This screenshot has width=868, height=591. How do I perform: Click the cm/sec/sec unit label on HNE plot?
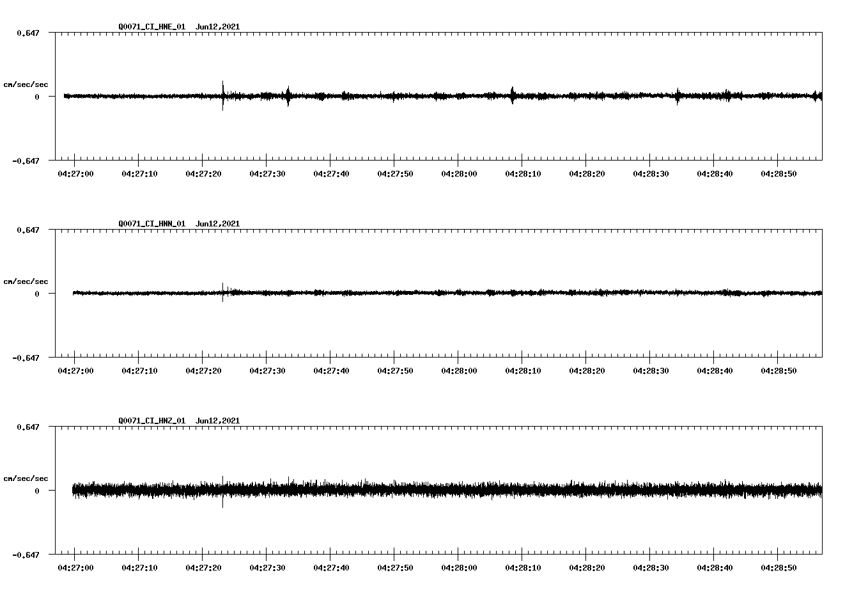(26, 84)
